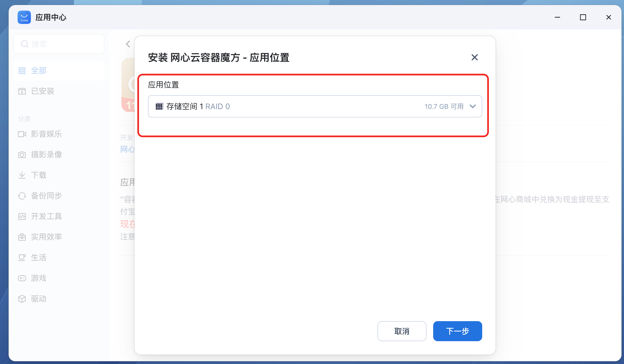Click the grid icon beside 全部
Screen dimensions: 624x364
pos(22,71)
